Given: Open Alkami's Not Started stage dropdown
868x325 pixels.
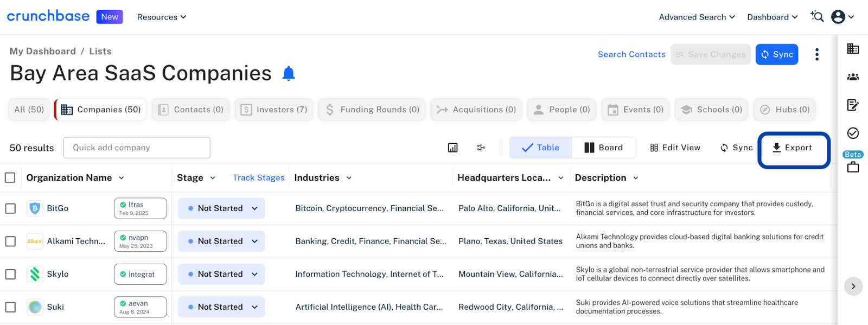Looking at the screenshot, I should point(221,241).
